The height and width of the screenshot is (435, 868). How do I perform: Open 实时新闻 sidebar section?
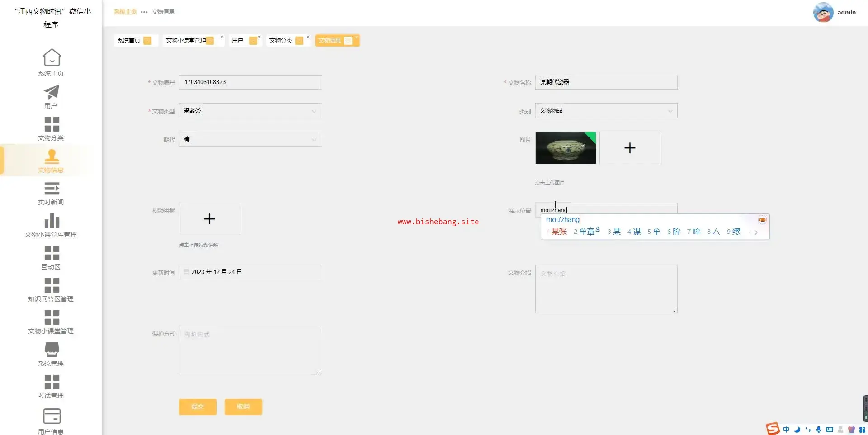click(51, 194)
